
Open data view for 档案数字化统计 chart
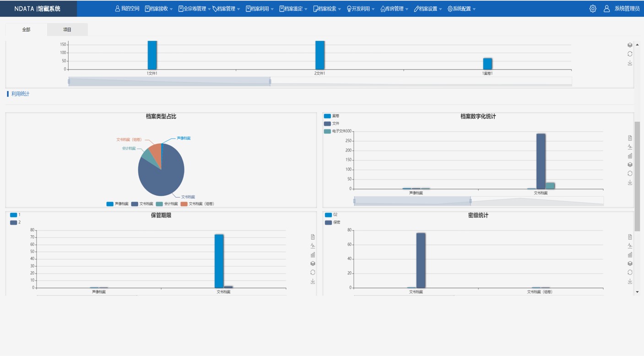(x=630, y=138)
